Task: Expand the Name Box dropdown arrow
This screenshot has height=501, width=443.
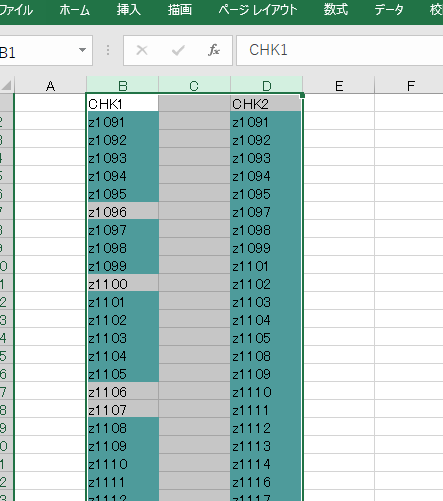Action: 82,50
